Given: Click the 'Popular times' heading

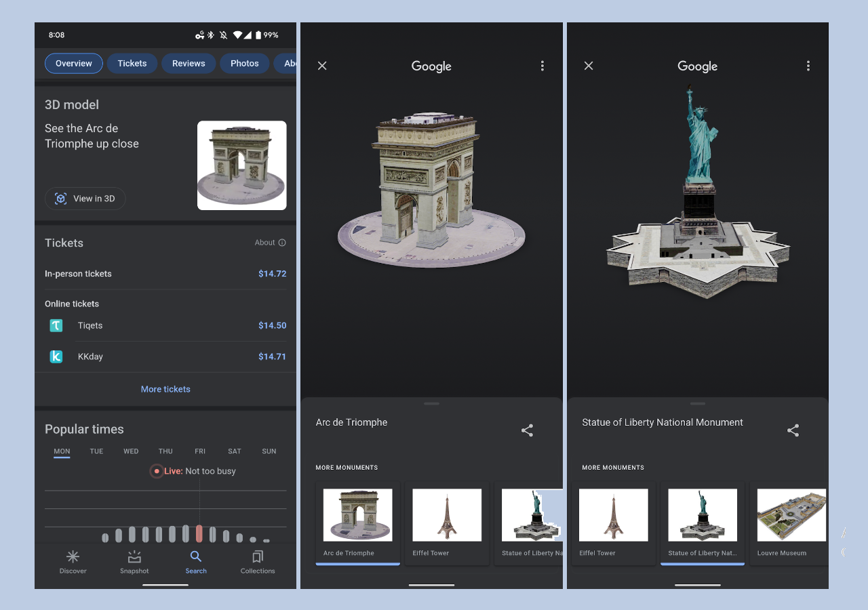Looking at the screenshot, I should 84,429.
